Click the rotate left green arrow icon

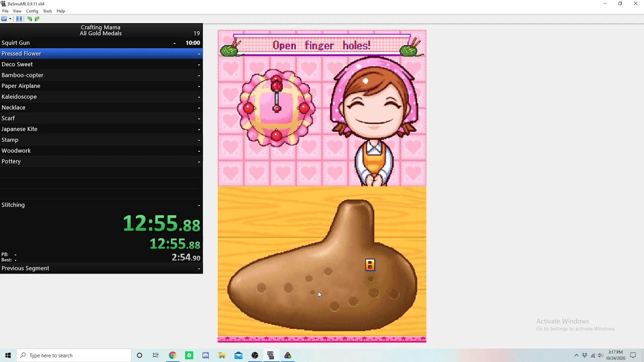tap(30, 19)
